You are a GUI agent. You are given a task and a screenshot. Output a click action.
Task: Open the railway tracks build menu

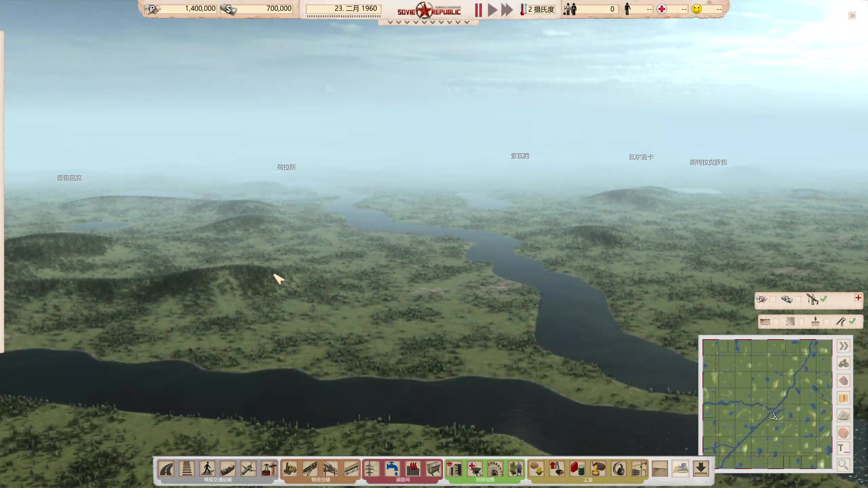pos(187,469)
